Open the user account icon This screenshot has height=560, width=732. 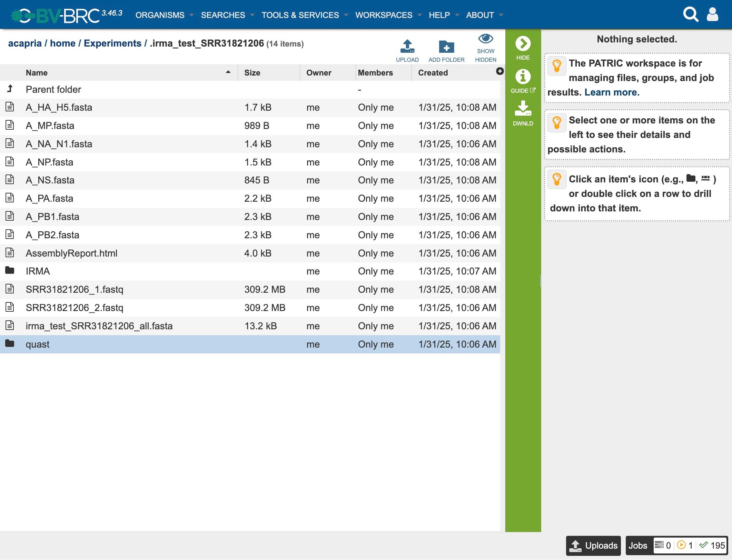[712, 14]
